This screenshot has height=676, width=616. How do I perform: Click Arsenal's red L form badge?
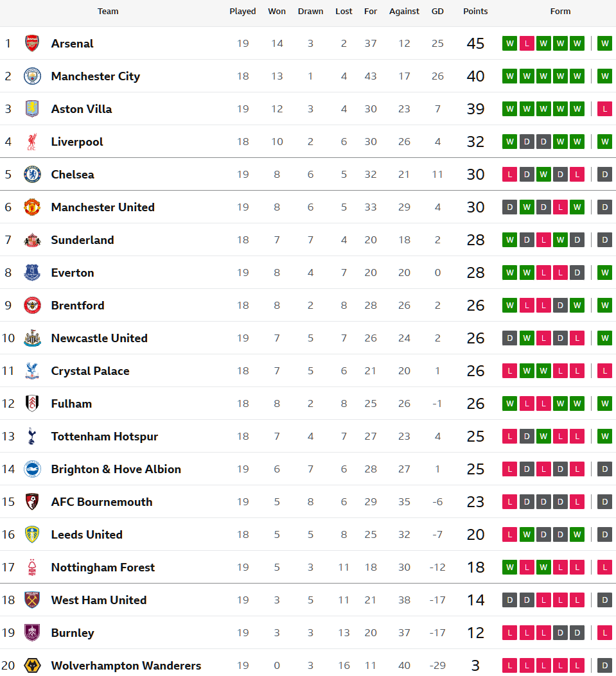click(527, 44)
